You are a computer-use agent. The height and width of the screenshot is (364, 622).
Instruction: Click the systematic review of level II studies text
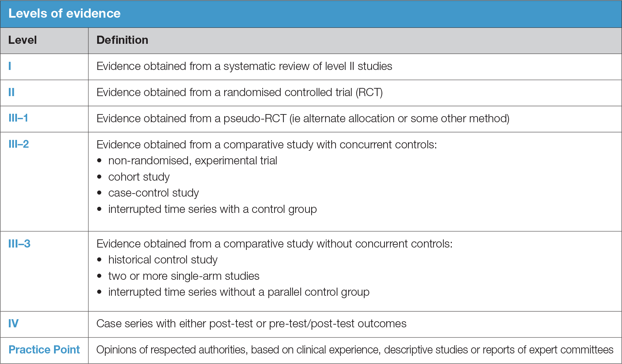(x=244, y=66)
